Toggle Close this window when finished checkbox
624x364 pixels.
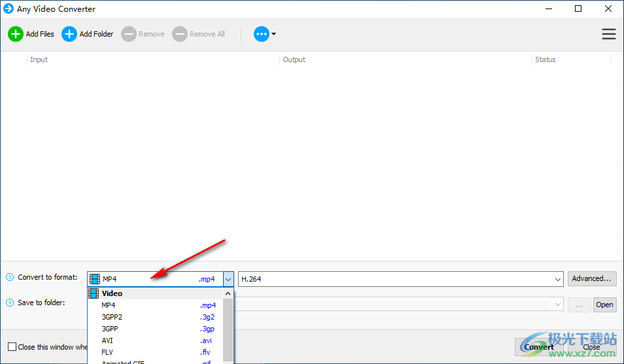click(12, 347)
